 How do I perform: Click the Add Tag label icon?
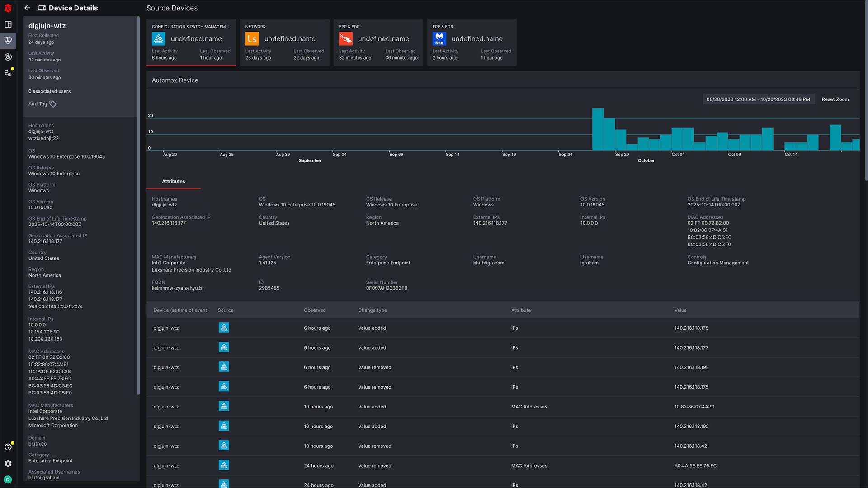(53, 104)
